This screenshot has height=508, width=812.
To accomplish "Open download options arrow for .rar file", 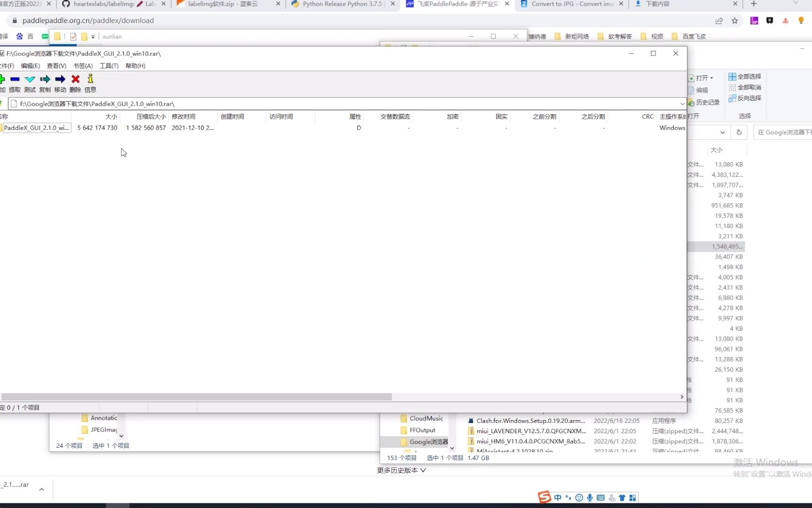I will pos(41,490).
